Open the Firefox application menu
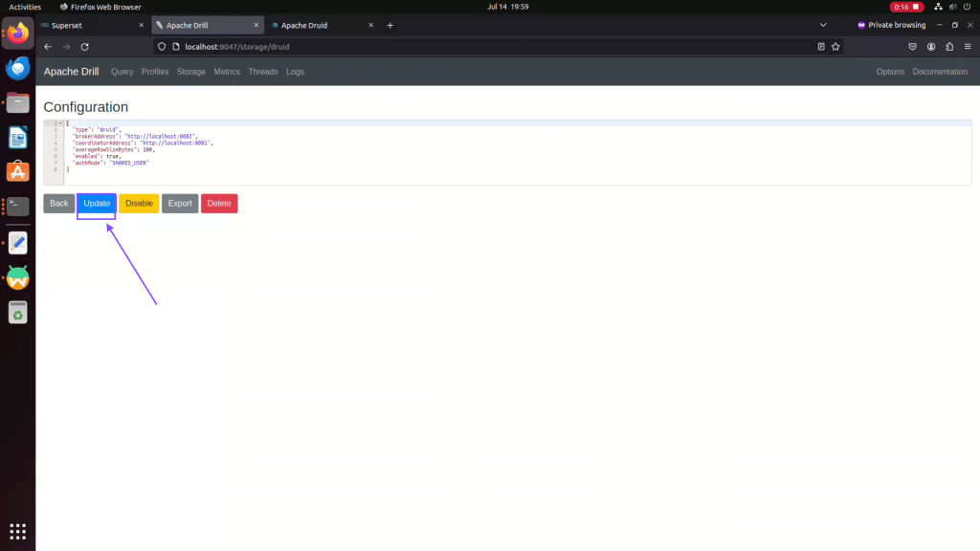 pyautogui.click(x=967, y=46)
